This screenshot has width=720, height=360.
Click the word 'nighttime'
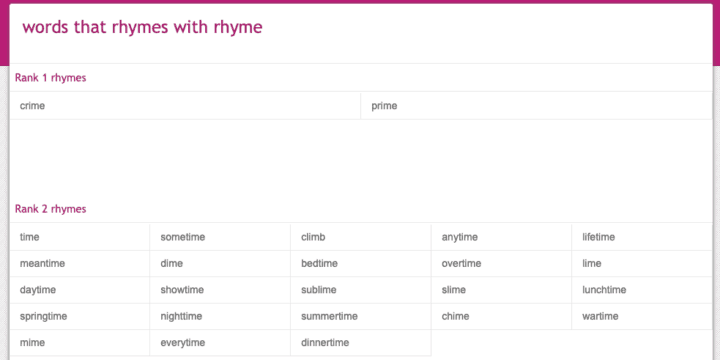tap(181, 316)
